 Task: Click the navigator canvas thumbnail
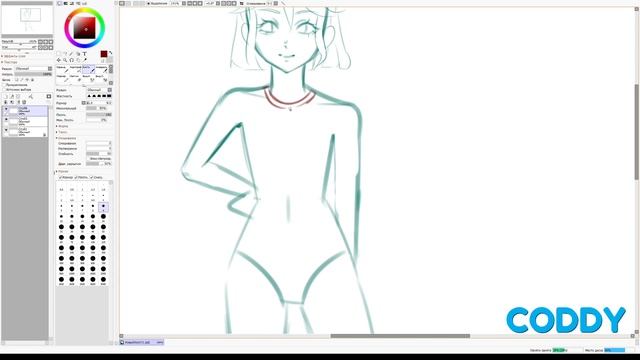coord(27,20)
